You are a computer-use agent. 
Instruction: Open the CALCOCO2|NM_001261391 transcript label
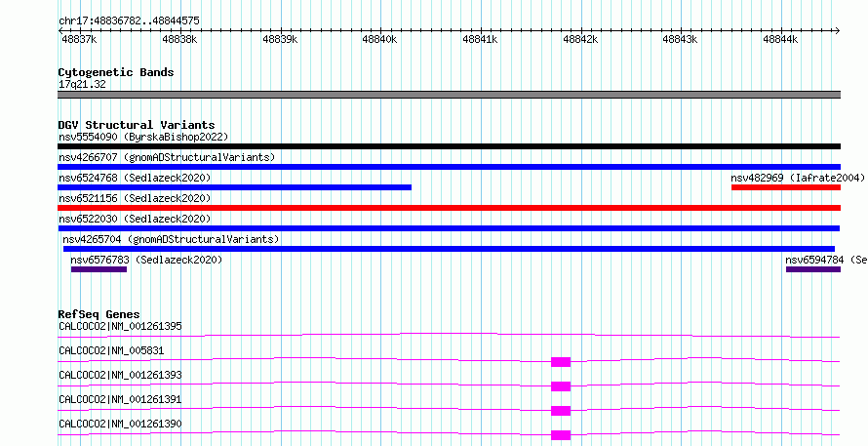click(x=120, y=399)
